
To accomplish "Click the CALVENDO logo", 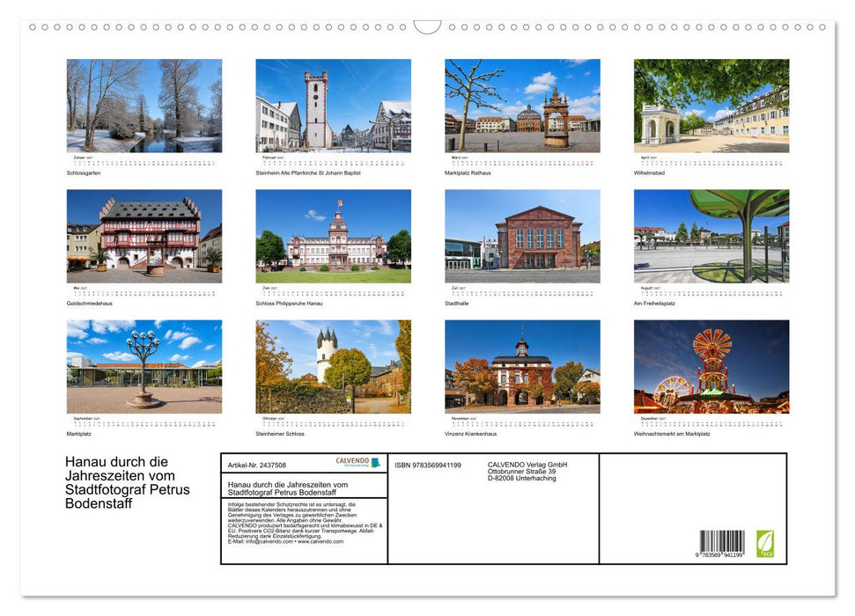I will (x=357, y=462).
